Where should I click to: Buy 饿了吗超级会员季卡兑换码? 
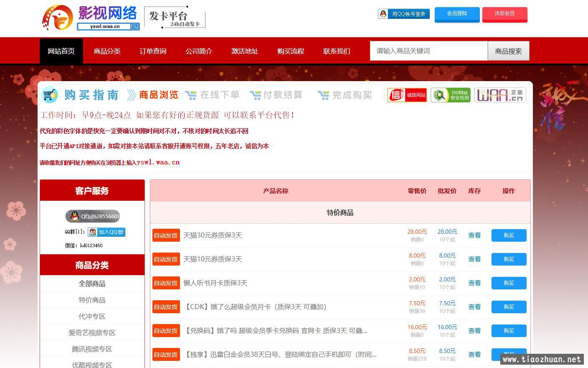(509, 331)
